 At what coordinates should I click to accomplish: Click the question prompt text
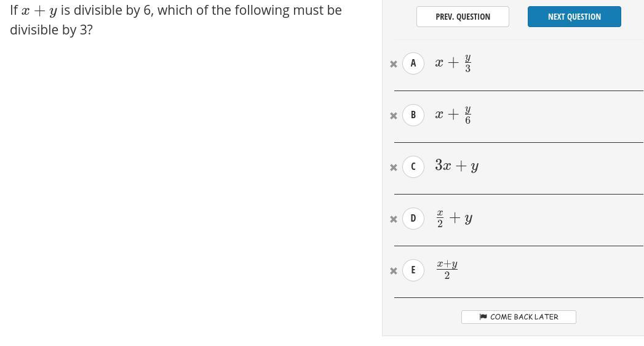coord(176,20)
